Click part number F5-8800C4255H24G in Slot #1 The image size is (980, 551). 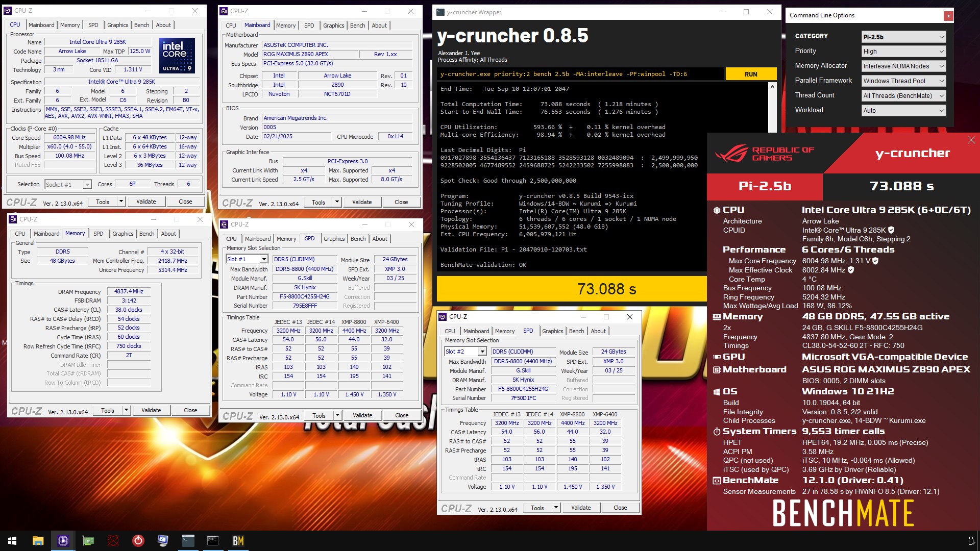[x=305, y=296]
